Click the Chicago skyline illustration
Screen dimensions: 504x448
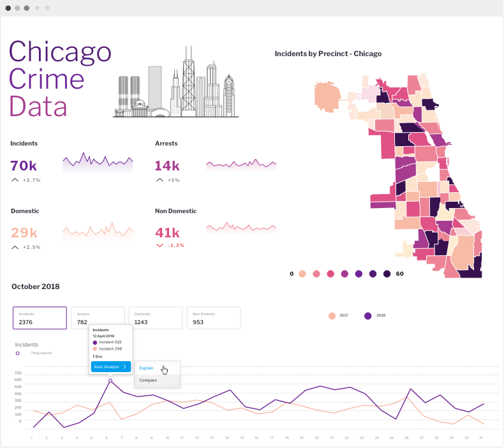click(176, 82)
